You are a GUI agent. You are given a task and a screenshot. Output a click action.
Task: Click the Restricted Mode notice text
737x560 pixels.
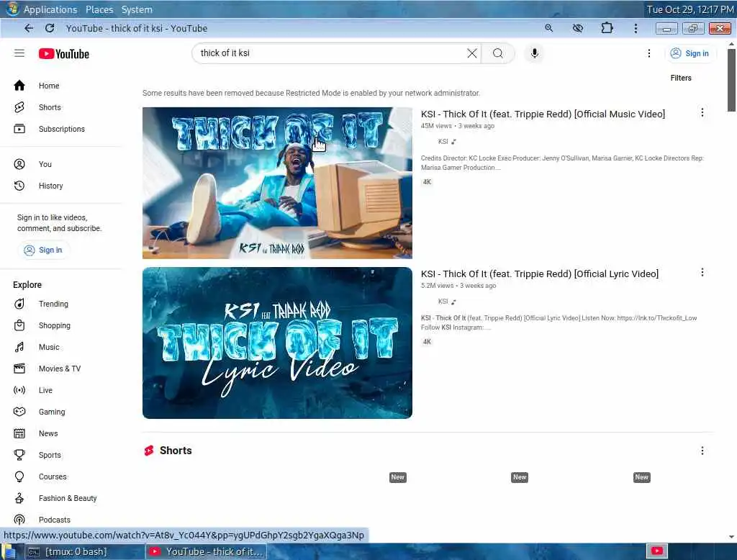[x=311, y=93]
